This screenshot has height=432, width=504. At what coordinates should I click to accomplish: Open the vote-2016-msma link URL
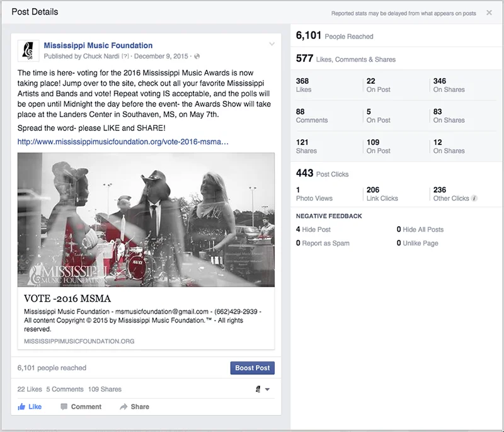pyautogui.click(x=123, y=142)
